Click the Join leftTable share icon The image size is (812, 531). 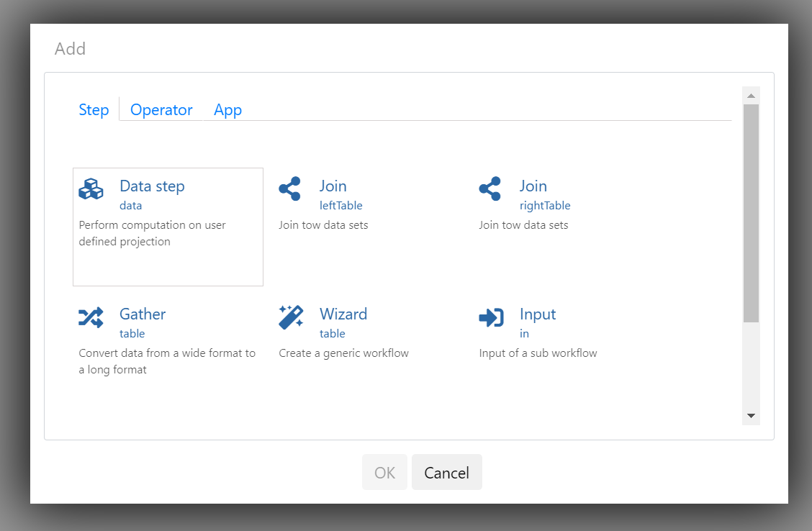pos(289,189)
